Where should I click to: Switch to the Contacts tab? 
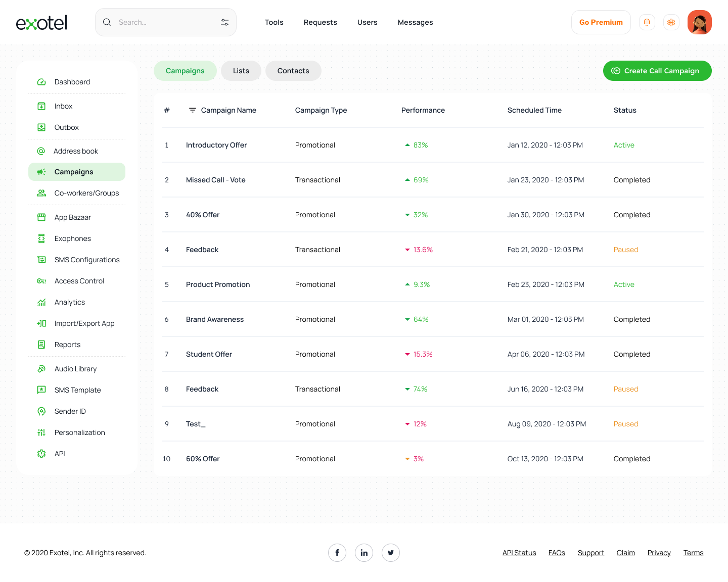click(x=293, y=71)
